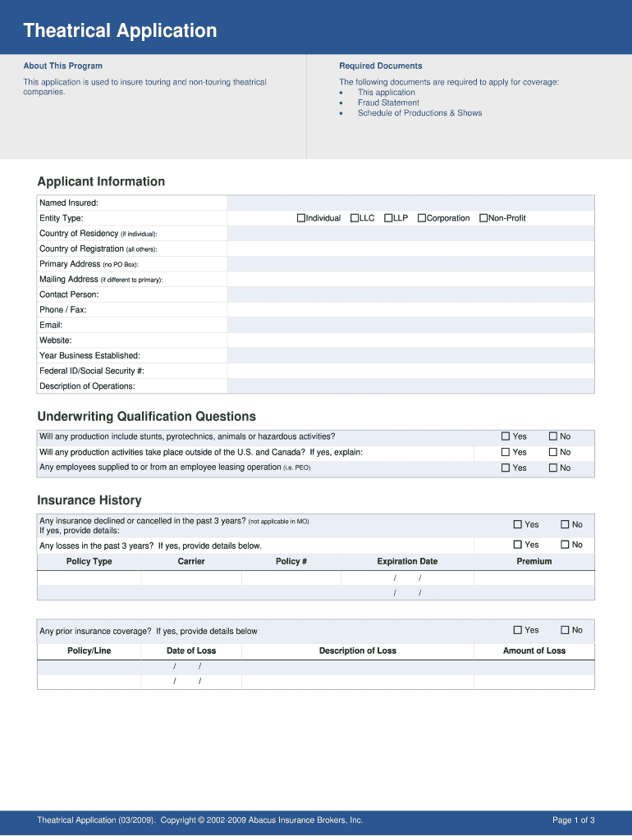Check the Individual entity type box

coord(301,218)
